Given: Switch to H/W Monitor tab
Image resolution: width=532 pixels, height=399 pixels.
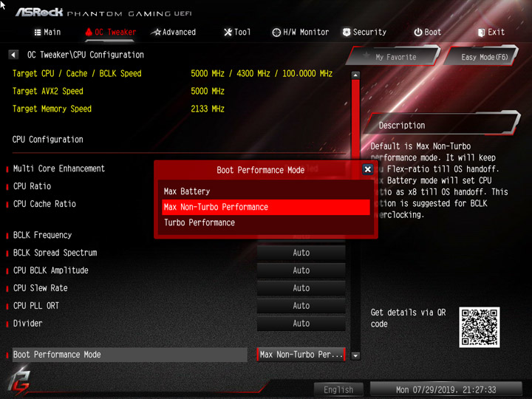Looking at the screenshot, I should click(x=301, y=33).
